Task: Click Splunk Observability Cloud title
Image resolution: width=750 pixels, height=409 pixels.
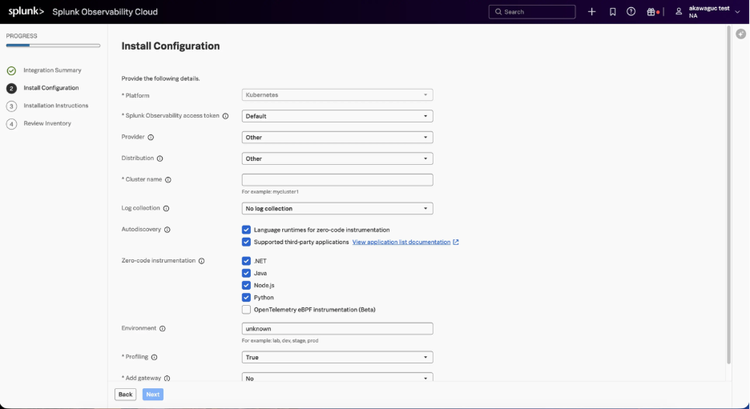Action: tap(105, 12)
